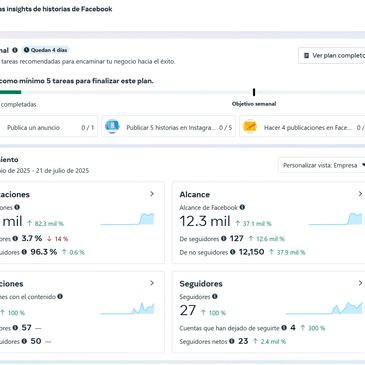Viewport: 365px width, 365px height.
Task: Open the Publica un anuncio task card
Action: 48,126
